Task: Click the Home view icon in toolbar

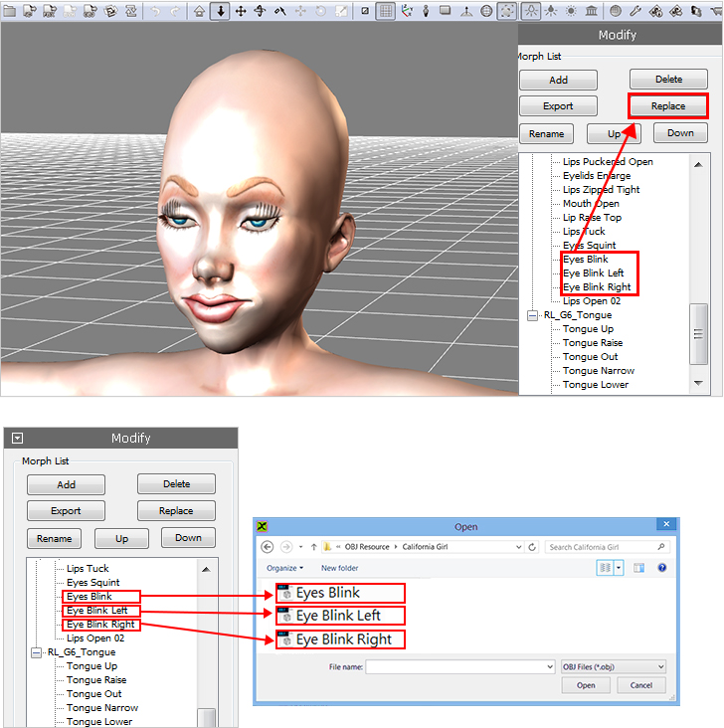Action: pyautogui.click(x=199, y=12)
